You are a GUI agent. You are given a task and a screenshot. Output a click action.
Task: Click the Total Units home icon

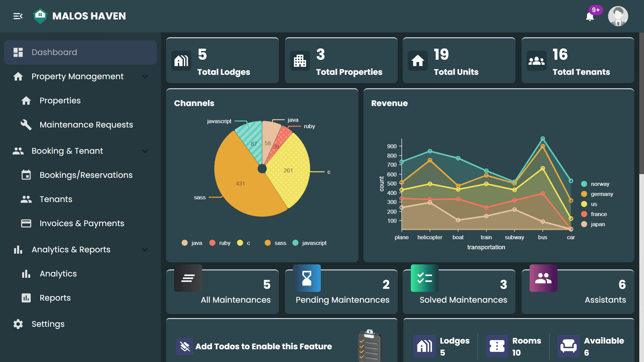click(x=418, y=61)
